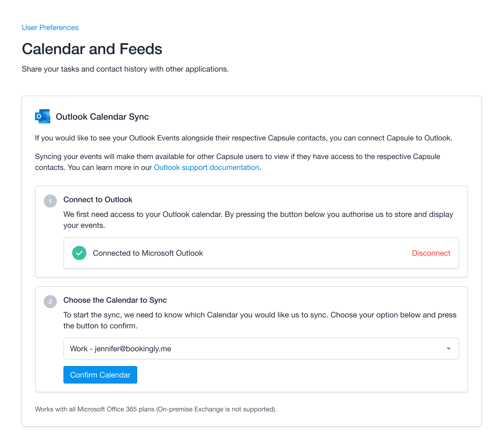The height and width of the screenshot is (448, 503).
Task: Click the Outlook logo icon
Action: click(x=43, y=116)
